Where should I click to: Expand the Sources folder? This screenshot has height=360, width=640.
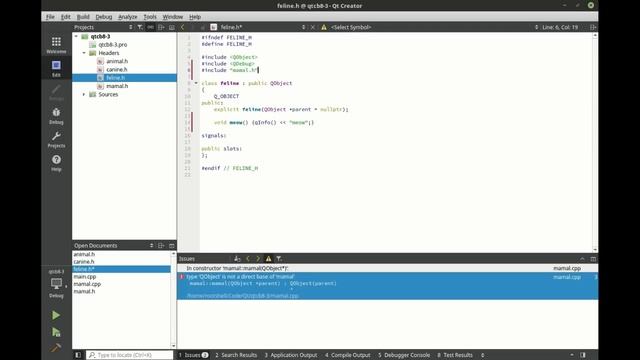click(x=84, y=94)
